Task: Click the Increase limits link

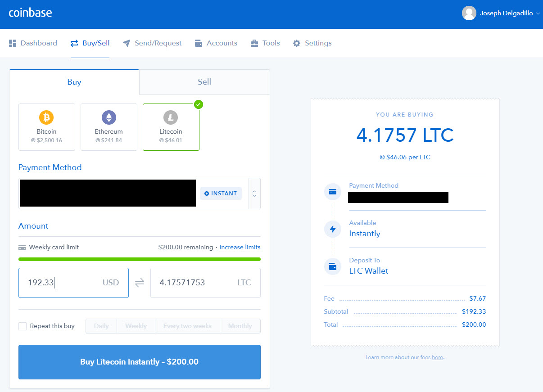Action: [240, 247]
